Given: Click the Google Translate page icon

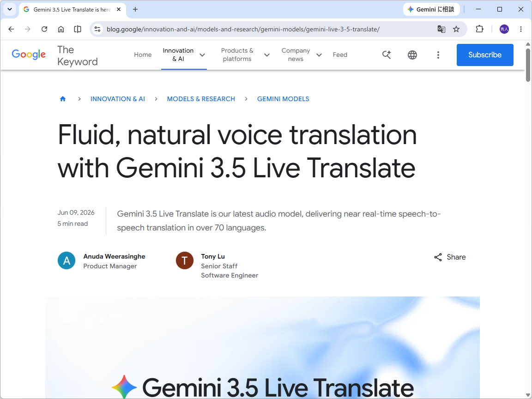Looking at the screenshot, I should 441,29.
